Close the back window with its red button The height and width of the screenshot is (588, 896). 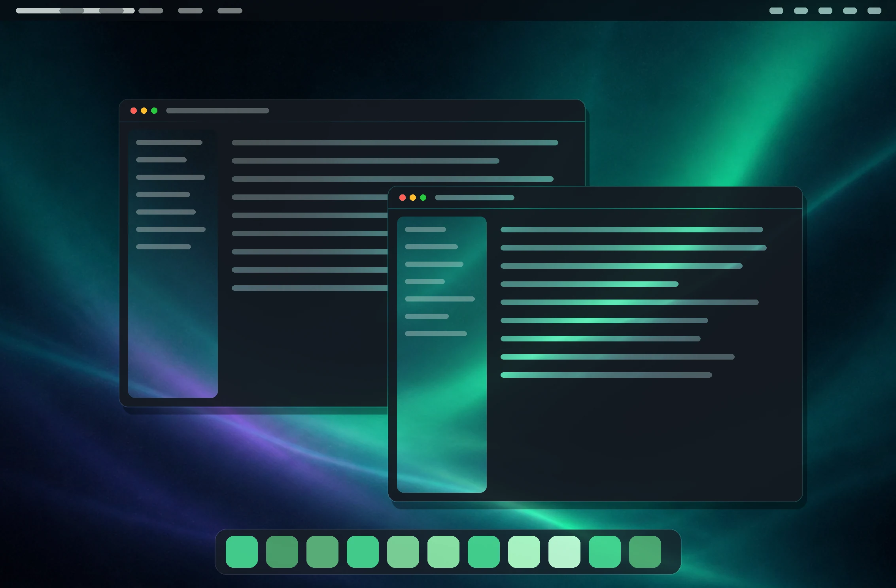tap(134, 111)
